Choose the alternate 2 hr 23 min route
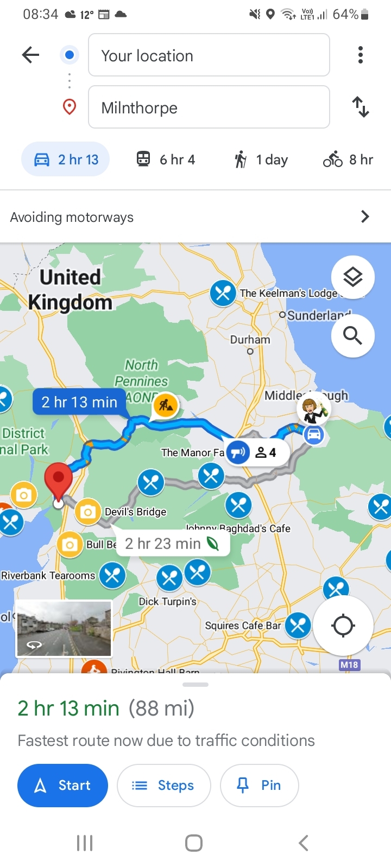 (x=171, y=544)
